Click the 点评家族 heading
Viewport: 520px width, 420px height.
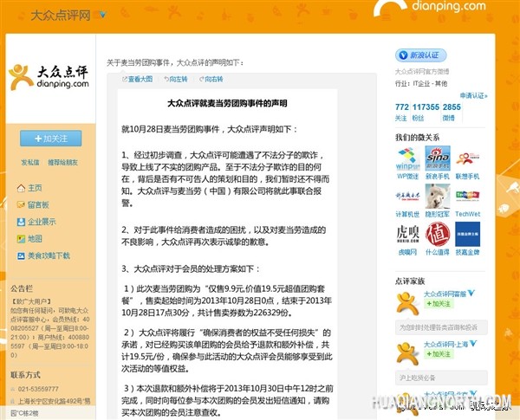click(x=410, y=281)
